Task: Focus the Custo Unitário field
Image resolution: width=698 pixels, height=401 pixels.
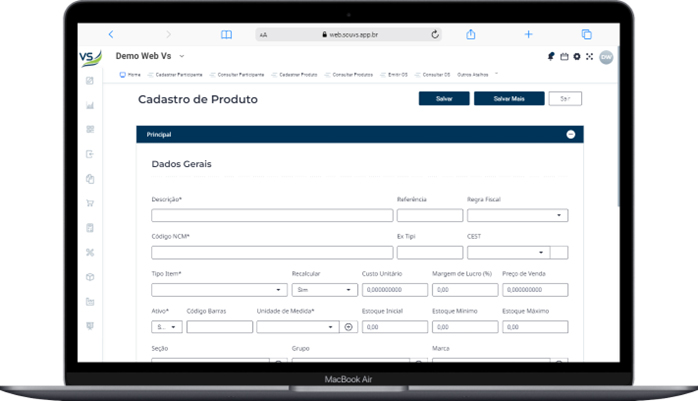Action: tap(395, 290)
